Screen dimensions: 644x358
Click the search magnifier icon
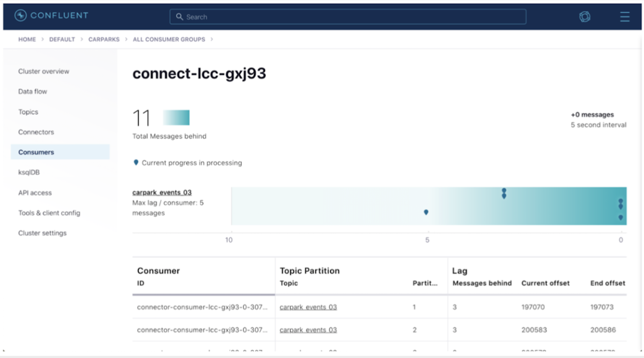[179, 17]
